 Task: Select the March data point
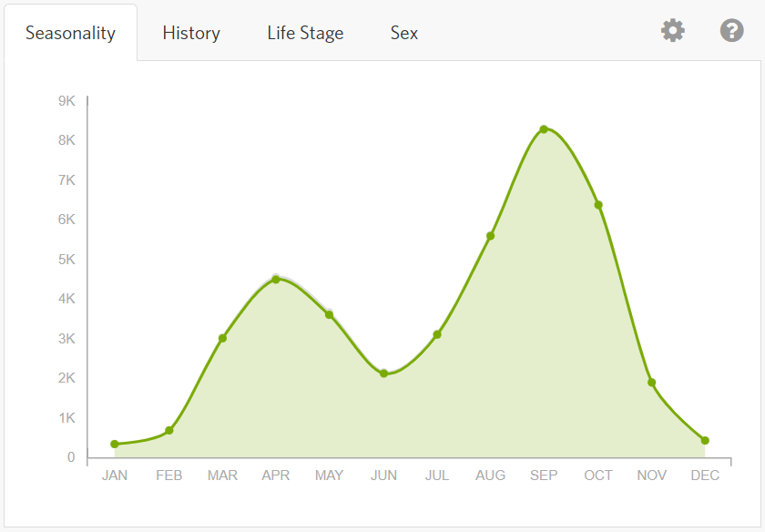pos(222,339)
